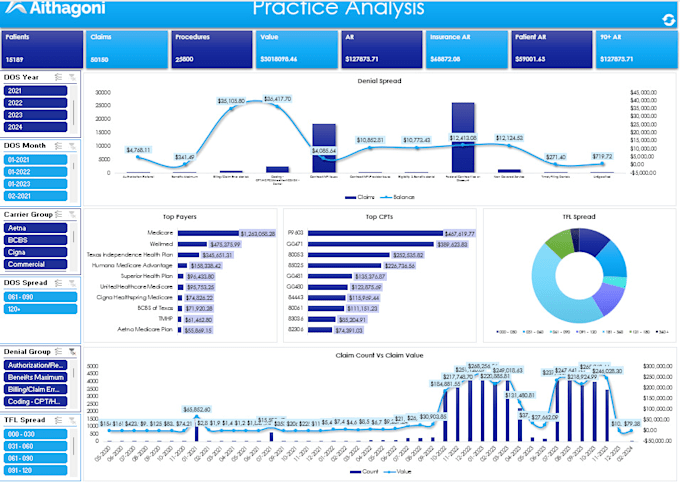
Task: Filter by Commercial carrier group
Action: 36,264
